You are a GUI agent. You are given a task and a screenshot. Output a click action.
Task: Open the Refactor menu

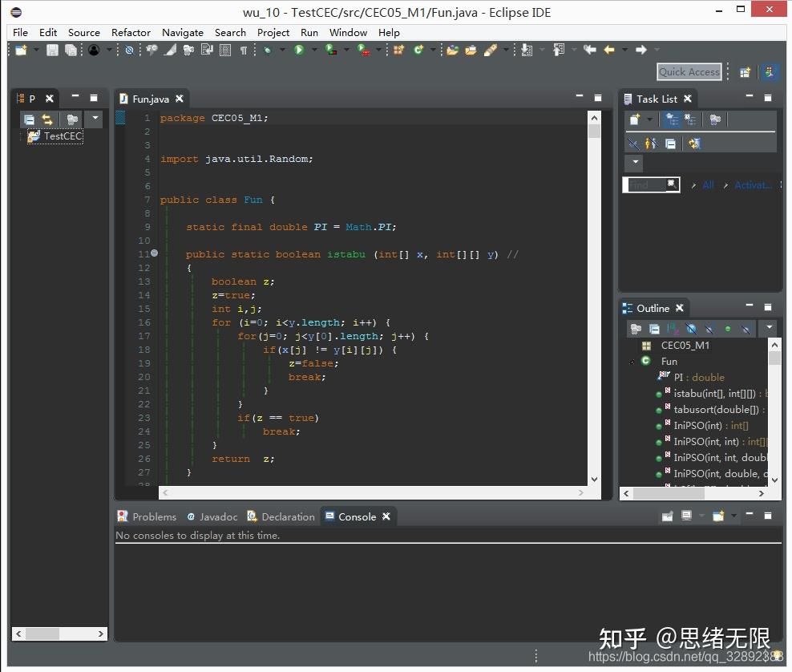pos(131,33)
